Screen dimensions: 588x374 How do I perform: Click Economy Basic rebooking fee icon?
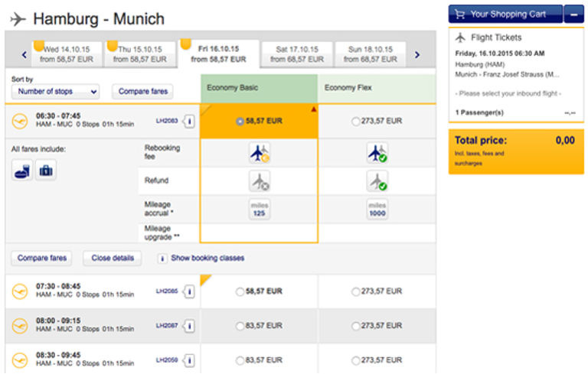[x=260, y=153]
